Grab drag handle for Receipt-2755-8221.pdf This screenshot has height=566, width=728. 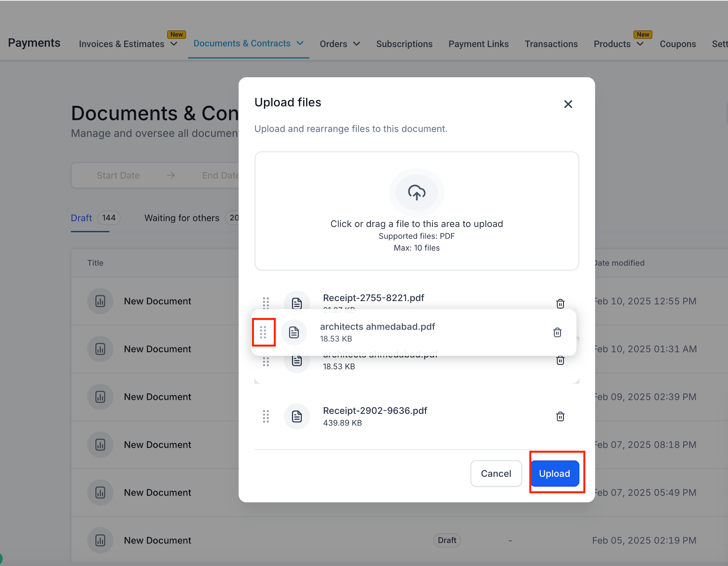pos(266,303)
